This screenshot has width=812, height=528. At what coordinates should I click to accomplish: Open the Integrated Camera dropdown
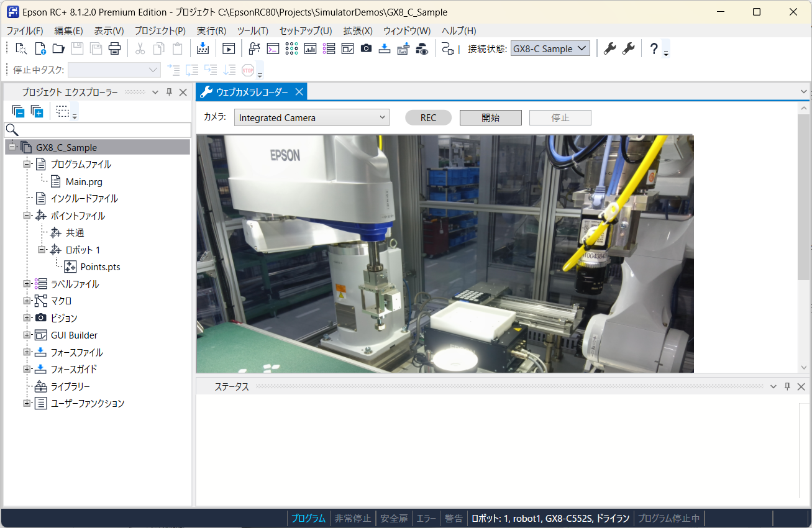(x=311, y=118)
